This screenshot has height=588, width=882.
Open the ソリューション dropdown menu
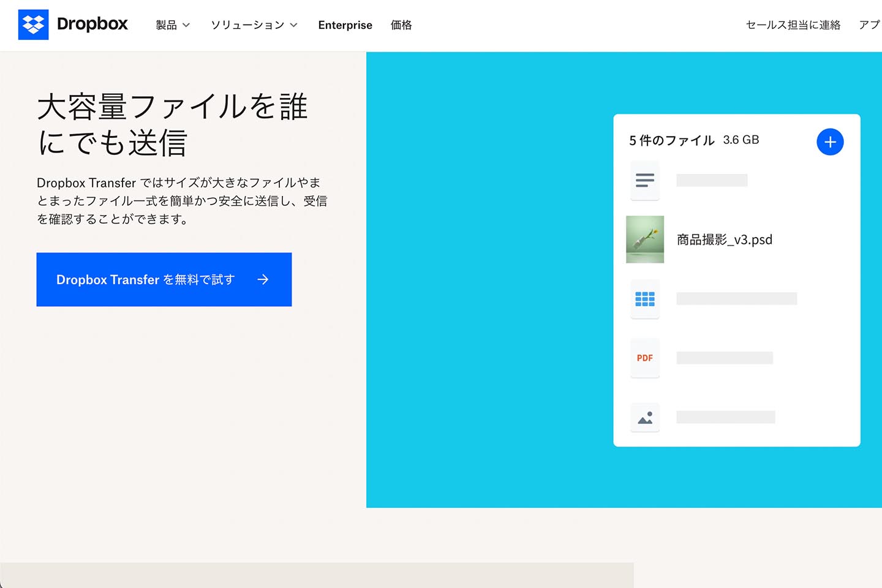point(247,25)
